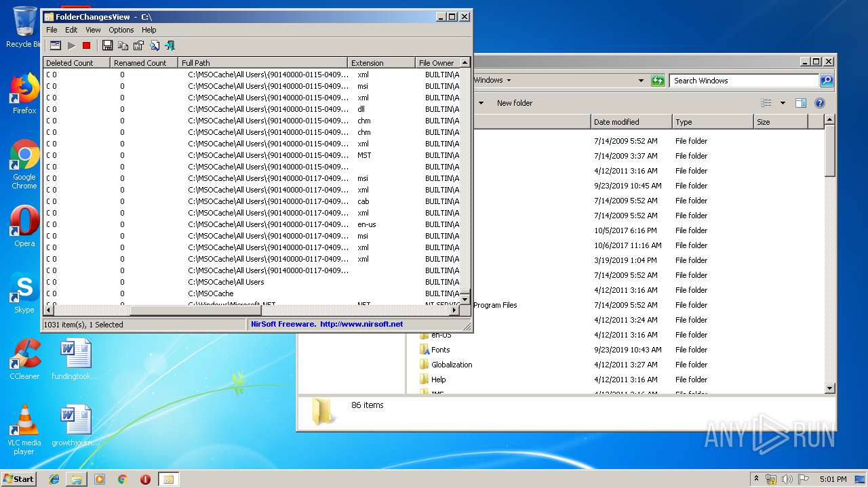The height and width of the screenshot is (488, 868).
Task: Sort by the Extension column header
Action: [381, 63]
